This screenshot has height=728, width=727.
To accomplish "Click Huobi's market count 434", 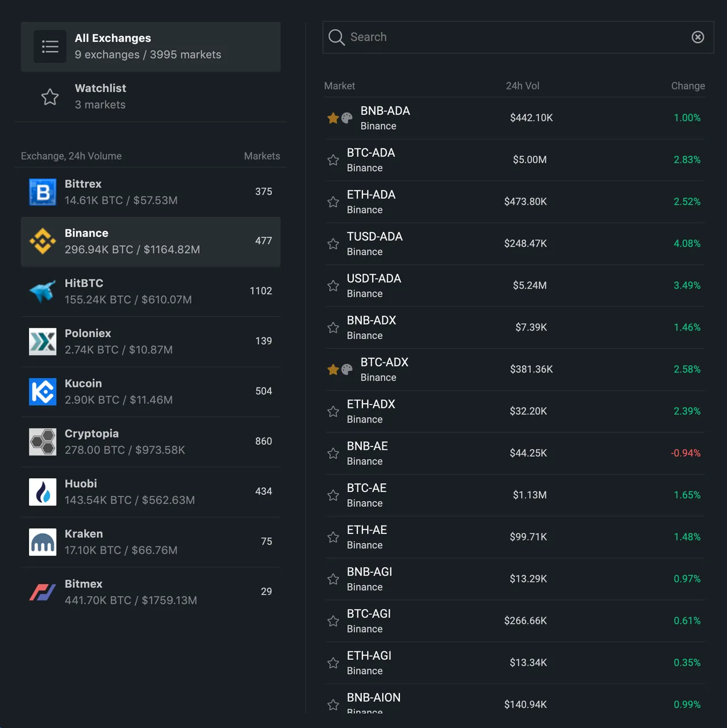I will pyautogui.click(x=263, y=491).
